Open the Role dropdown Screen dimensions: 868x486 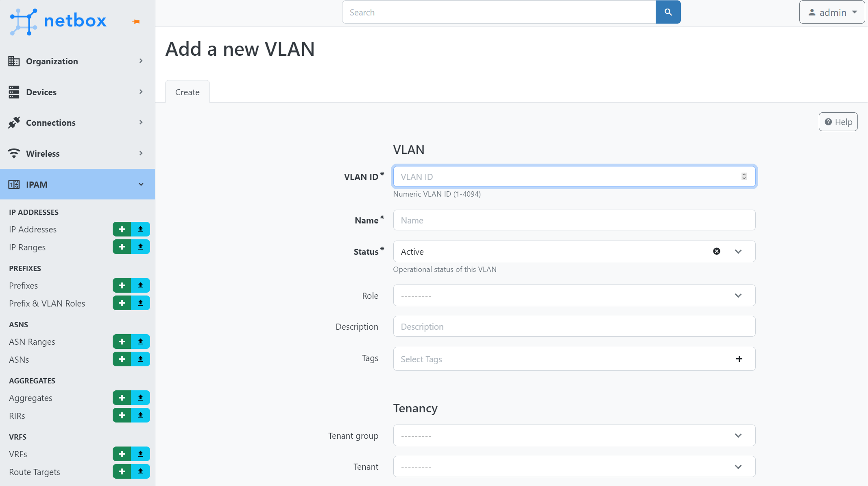pyautogui.click(x=738, y=296)
